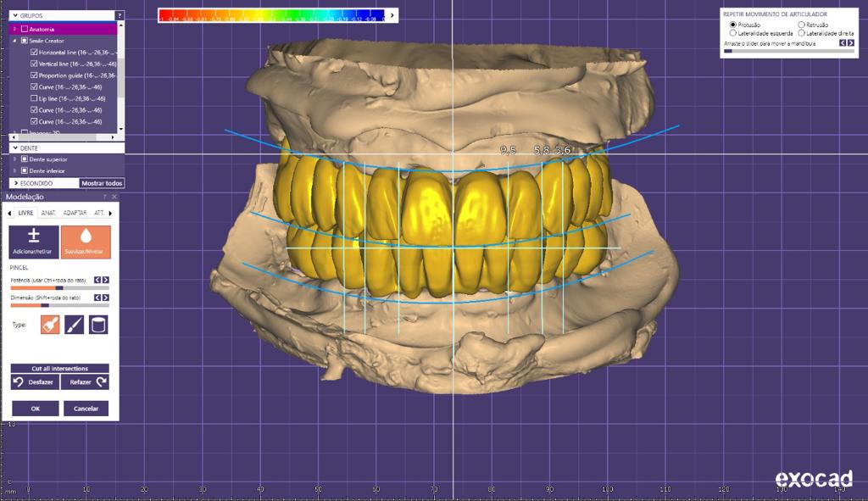868x501 pixels.
Task: Step the mandible movement forward arrow
Action: (850, 42)
